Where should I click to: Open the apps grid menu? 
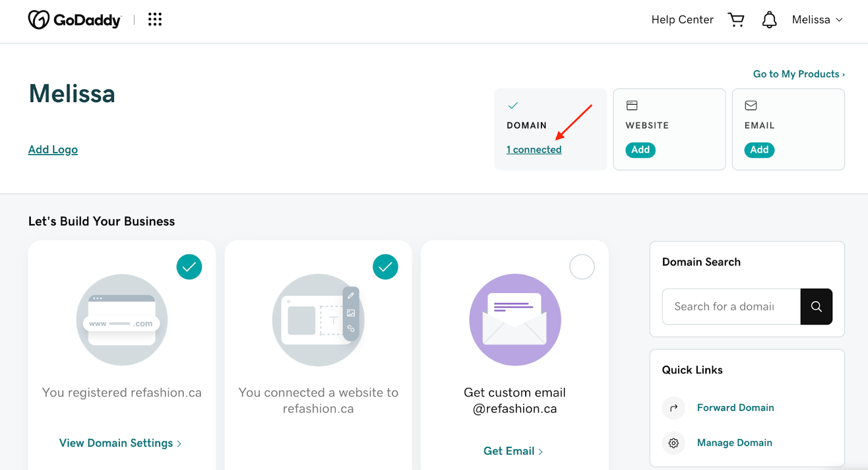coord(155,20)
